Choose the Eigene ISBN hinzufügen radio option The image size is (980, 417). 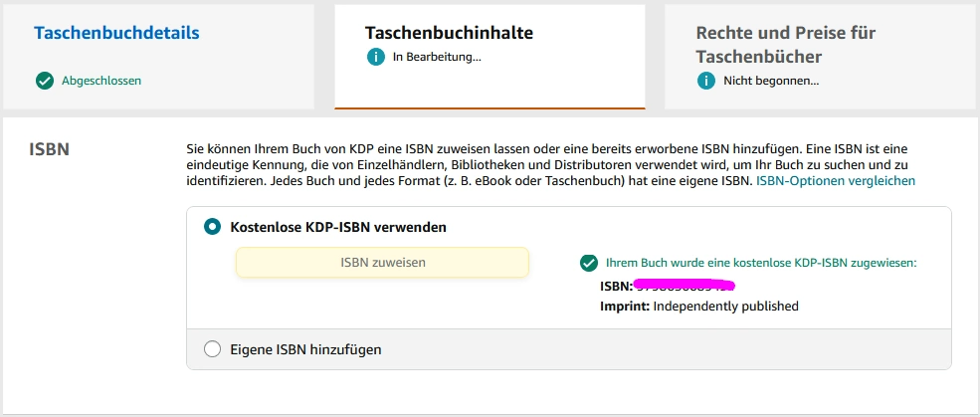click(x=212, y=349)
